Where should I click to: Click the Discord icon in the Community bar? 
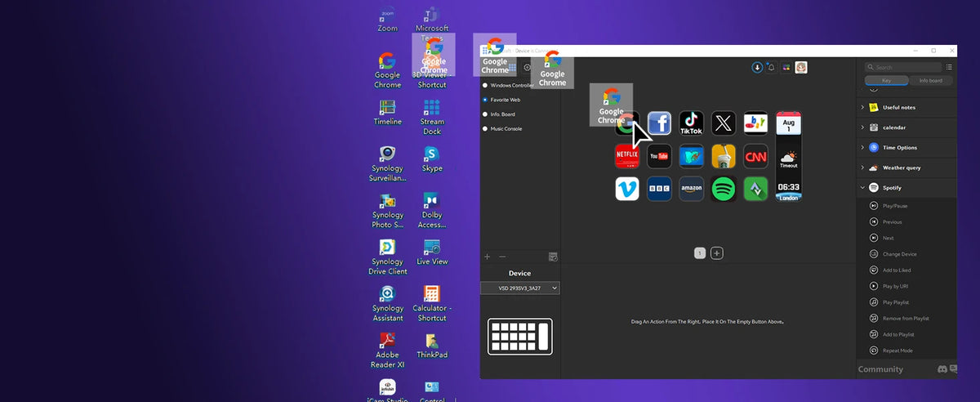(x=942, y=369)
